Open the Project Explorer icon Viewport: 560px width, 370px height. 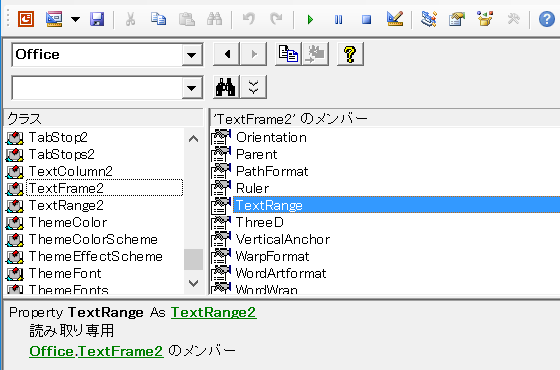point(429,19)
